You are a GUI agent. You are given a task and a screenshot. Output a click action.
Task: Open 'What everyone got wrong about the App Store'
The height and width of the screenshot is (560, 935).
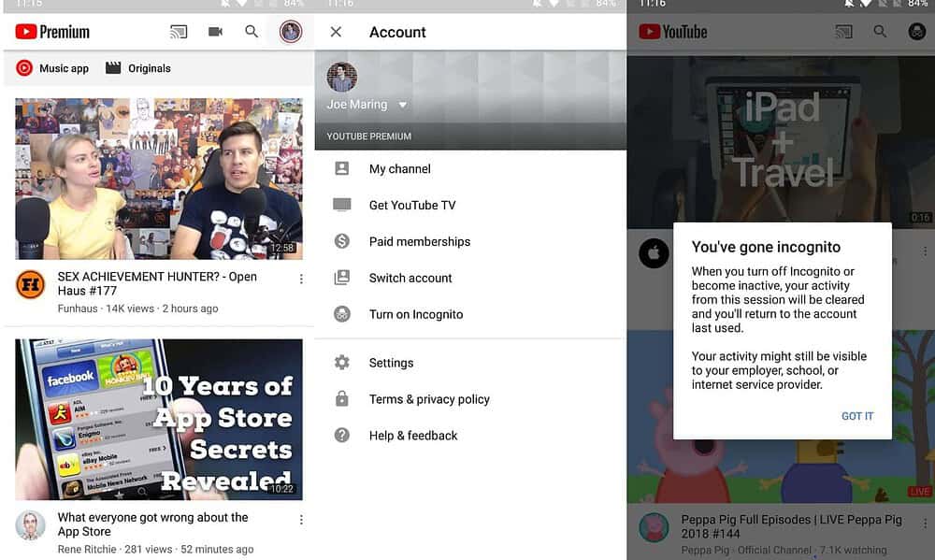point(152,524)
